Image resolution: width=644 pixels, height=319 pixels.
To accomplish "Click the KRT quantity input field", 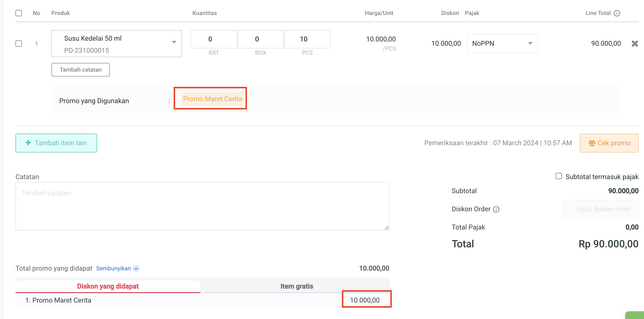I will point(214,39).
